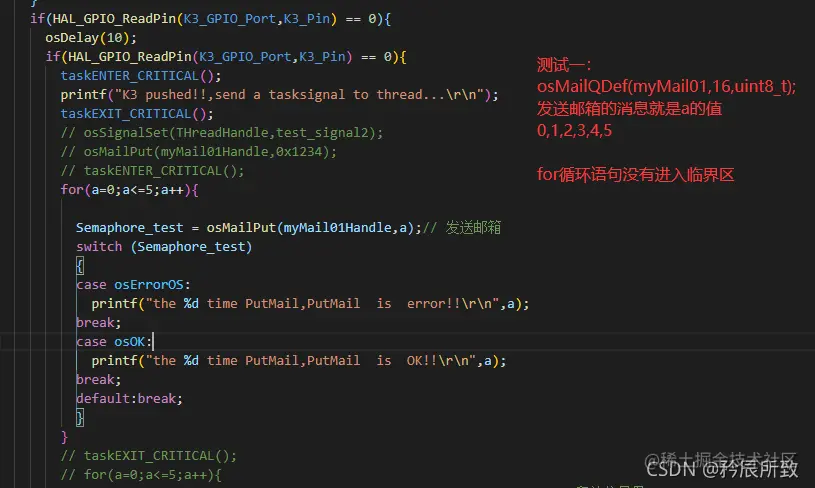Click the nested HAL_GPIO_ReadPin if statement

click(226, 57)
